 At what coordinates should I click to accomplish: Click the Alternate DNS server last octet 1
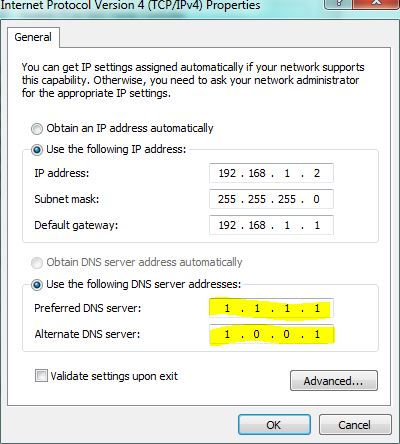tap(317, 334)
